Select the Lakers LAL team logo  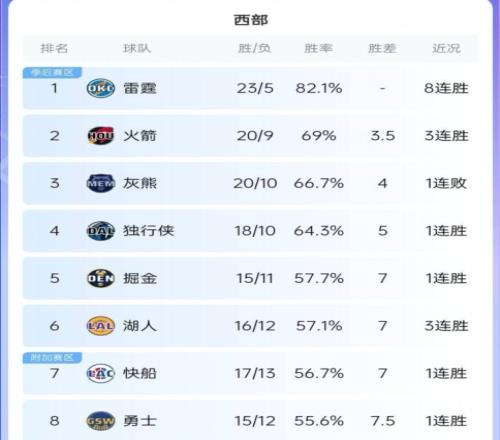(101, 326)
